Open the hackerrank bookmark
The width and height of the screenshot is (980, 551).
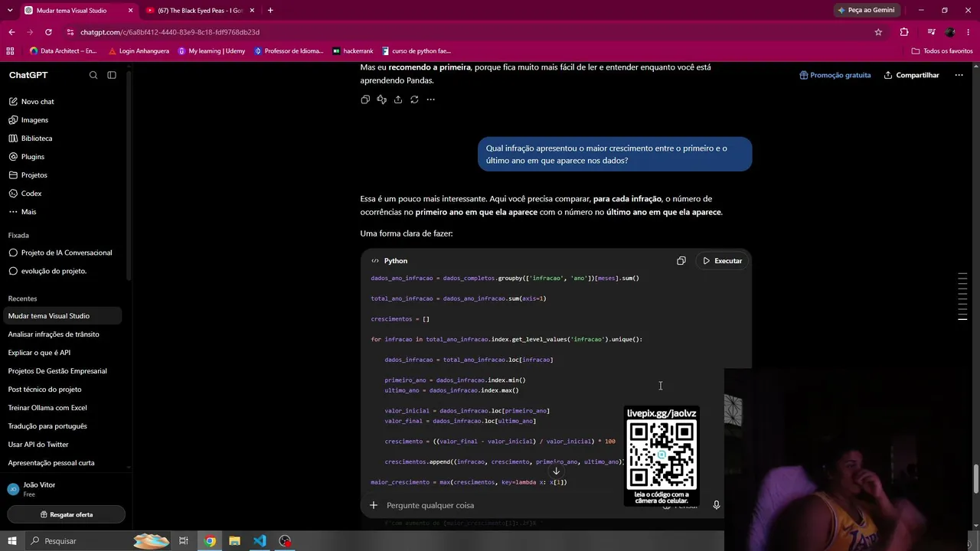pos(353,51)
